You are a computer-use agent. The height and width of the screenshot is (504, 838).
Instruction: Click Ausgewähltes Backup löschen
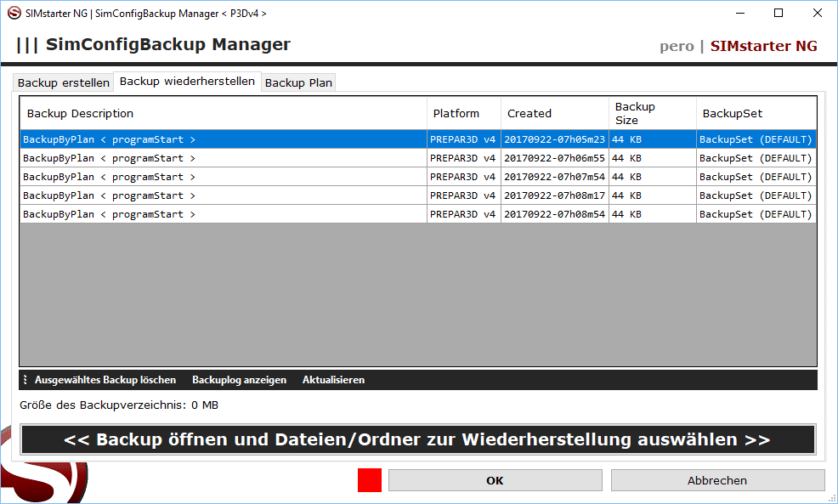pyautogui.click(x=105, y=380)
